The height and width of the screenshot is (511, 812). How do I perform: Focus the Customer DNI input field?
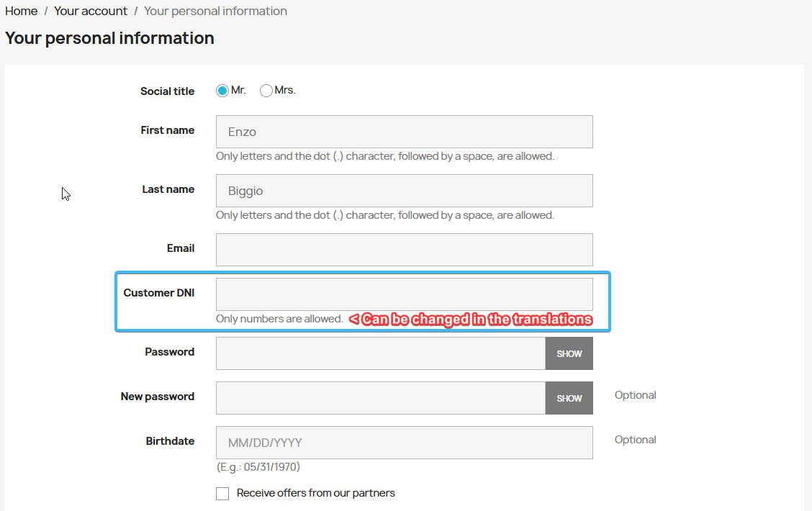[404, 294]
